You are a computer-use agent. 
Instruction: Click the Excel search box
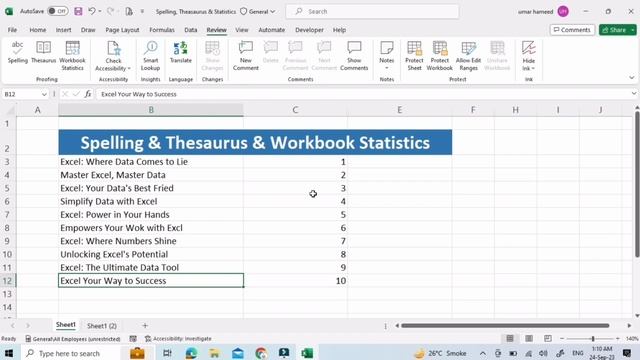[372, 11]
